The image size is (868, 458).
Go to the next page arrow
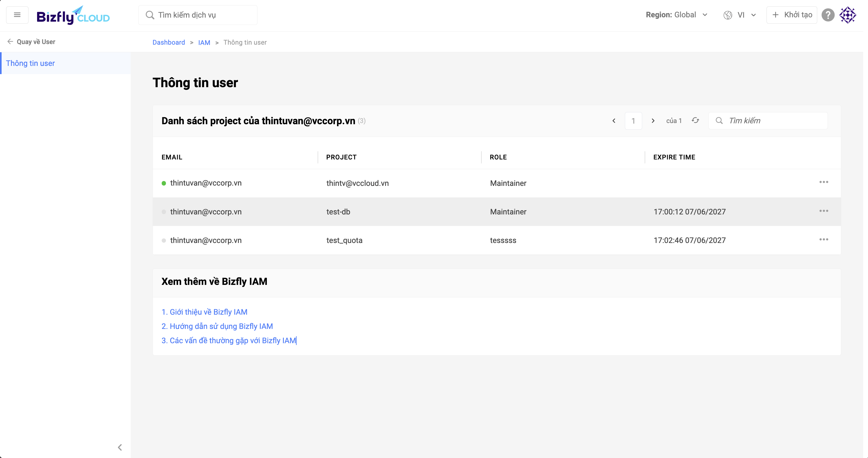tap(653, 121)
